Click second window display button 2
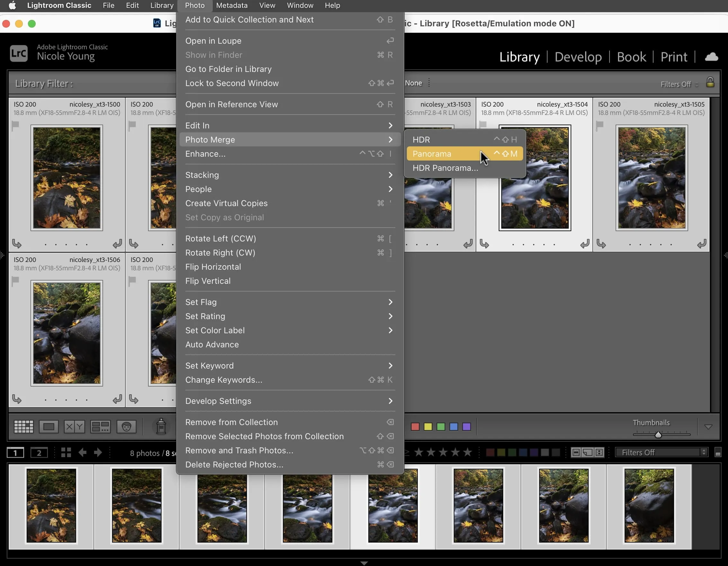The image size is (728, 566). click(x=39, y=452)
